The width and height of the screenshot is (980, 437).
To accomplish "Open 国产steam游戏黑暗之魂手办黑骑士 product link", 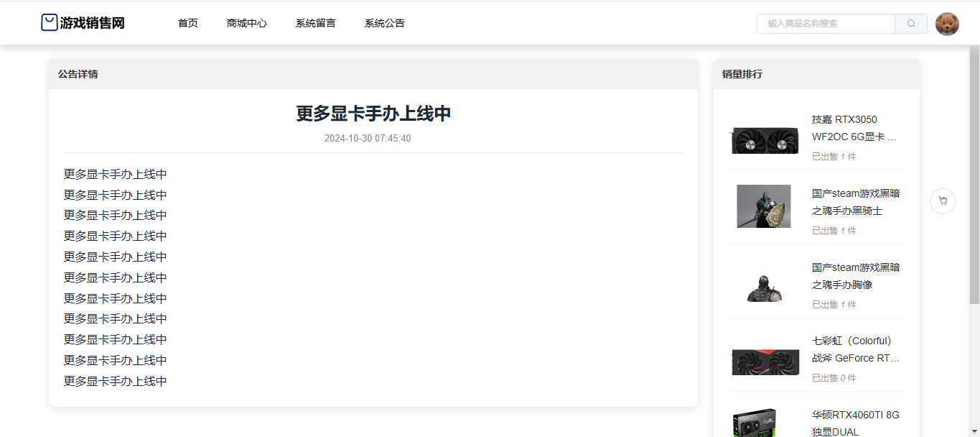I will click(856, 202).
